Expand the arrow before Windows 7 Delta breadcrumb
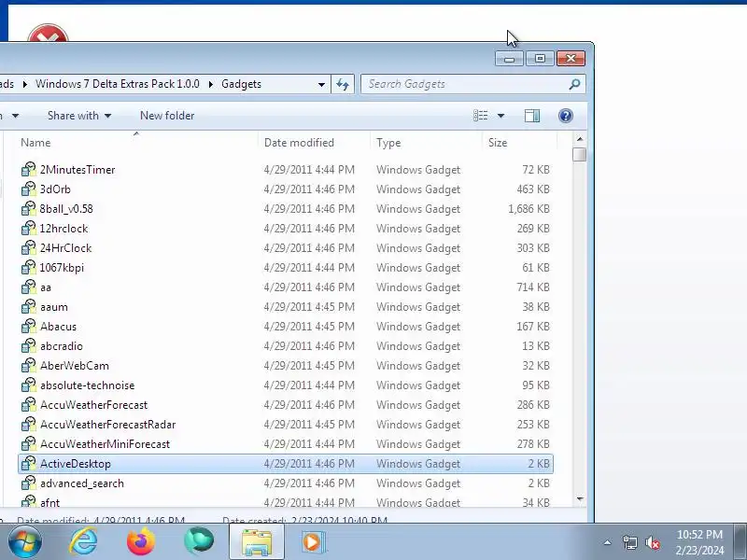The image size is (747, 560). [25, 84]
